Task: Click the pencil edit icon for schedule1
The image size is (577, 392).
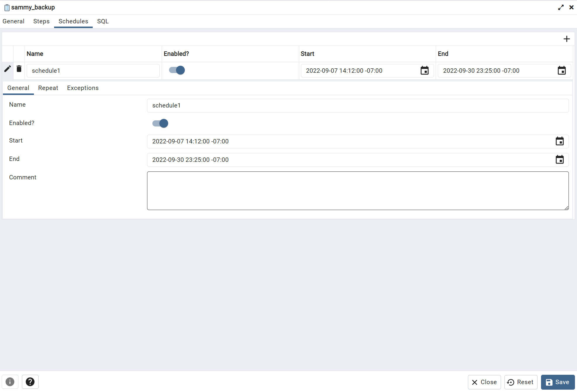Action: (x=8, y=69)
